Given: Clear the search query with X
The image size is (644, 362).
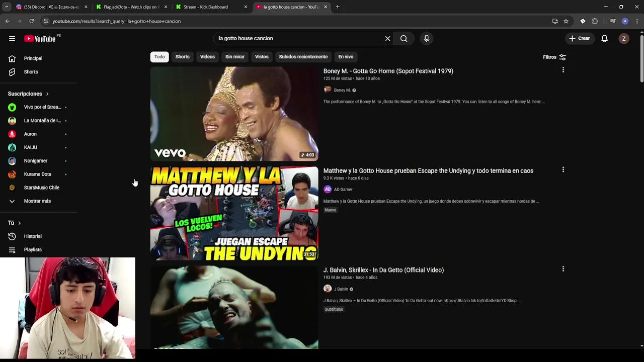Looking at the screenshot, I should tap(387, 39).
